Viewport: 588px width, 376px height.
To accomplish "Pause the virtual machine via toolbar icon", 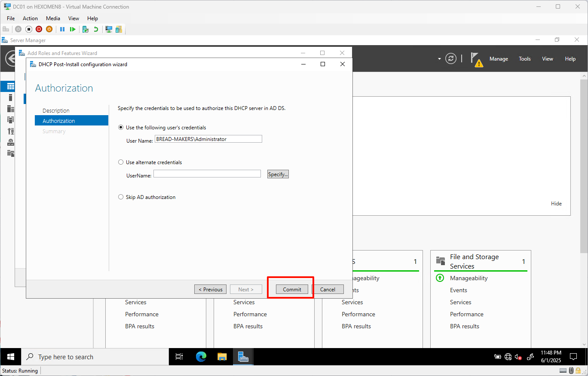I will click(x=62, y=29).
